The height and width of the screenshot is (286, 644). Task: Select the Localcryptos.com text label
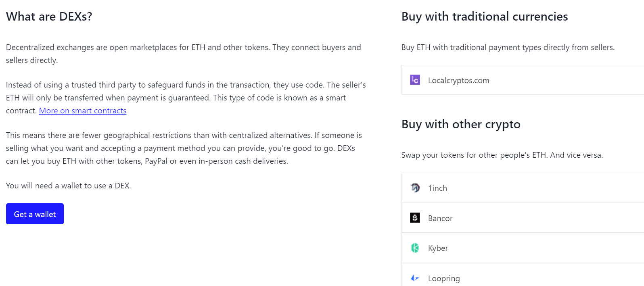click(458, 80)
